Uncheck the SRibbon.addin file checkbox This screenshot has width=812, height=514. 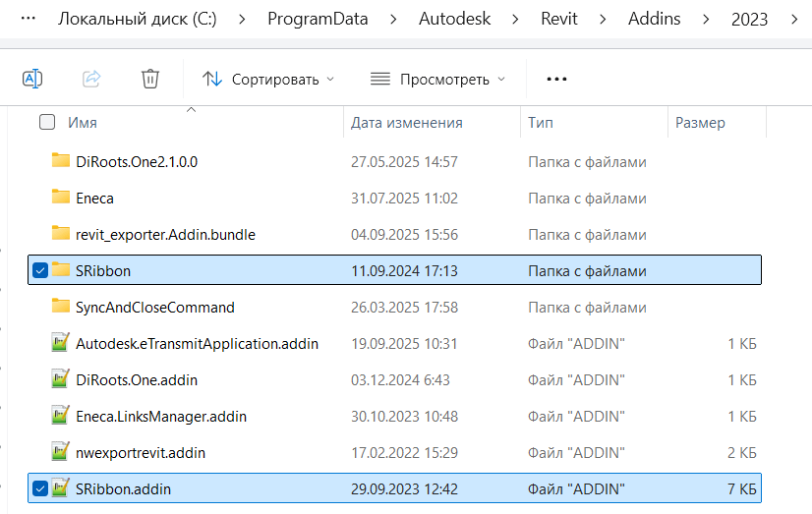click(x=40, y=488)
